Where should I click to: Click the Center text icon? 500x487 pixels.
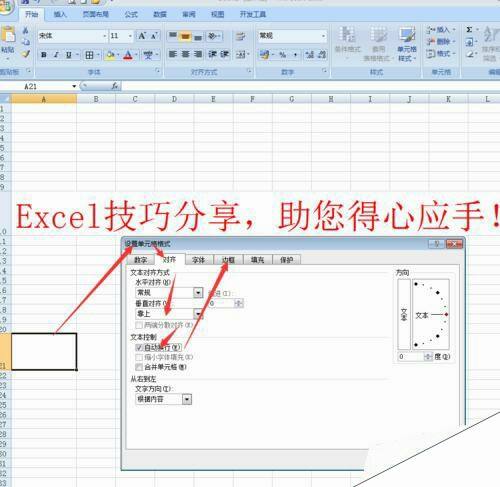click(185, 54)
